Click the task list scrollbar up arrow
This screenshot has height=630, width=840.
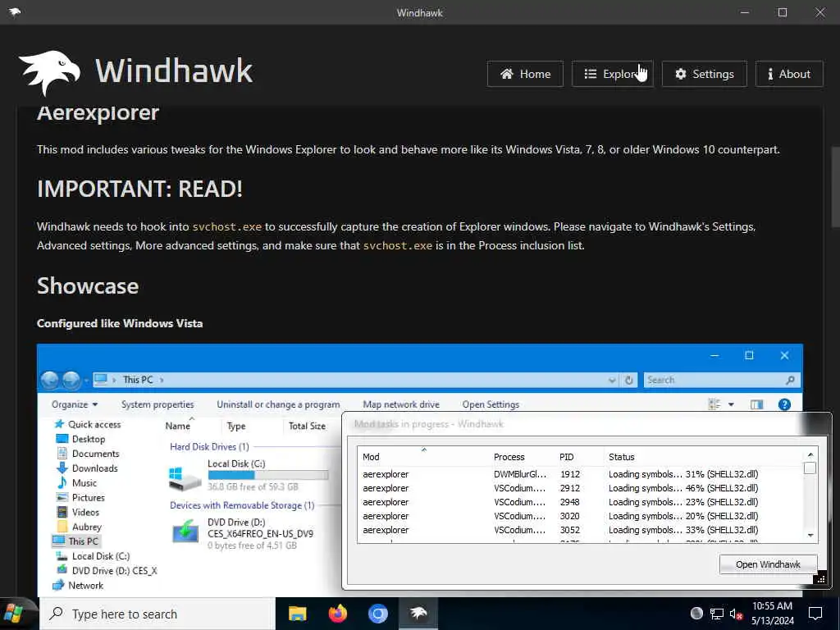[x=810, y=454]
